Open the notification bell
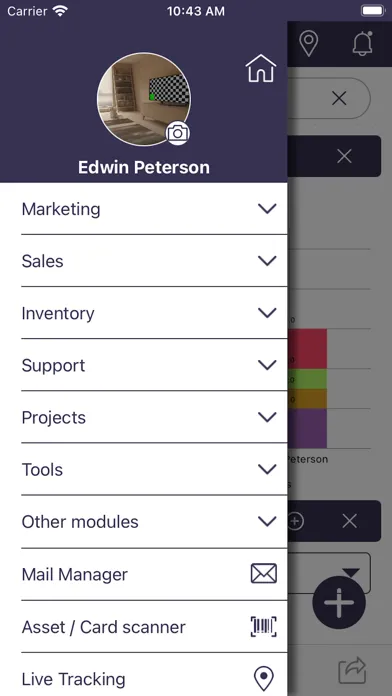The image size is (392, 696). [x=362, y=44]
